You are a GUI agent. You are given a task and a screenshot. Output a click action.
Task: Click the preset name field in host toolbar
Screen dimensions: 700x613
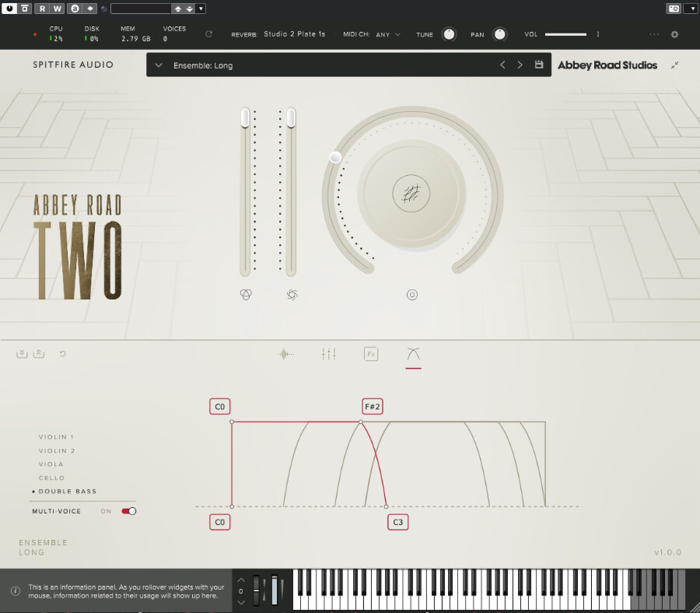point(141,9)
